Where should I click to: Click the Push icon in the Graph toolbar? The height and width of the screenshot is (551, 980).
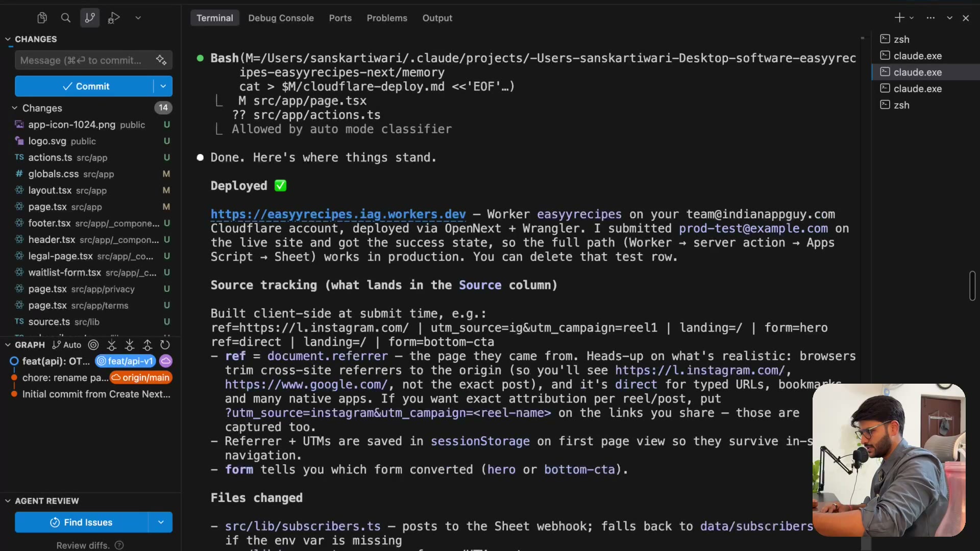pyautogui.click(x=148, y=345)
